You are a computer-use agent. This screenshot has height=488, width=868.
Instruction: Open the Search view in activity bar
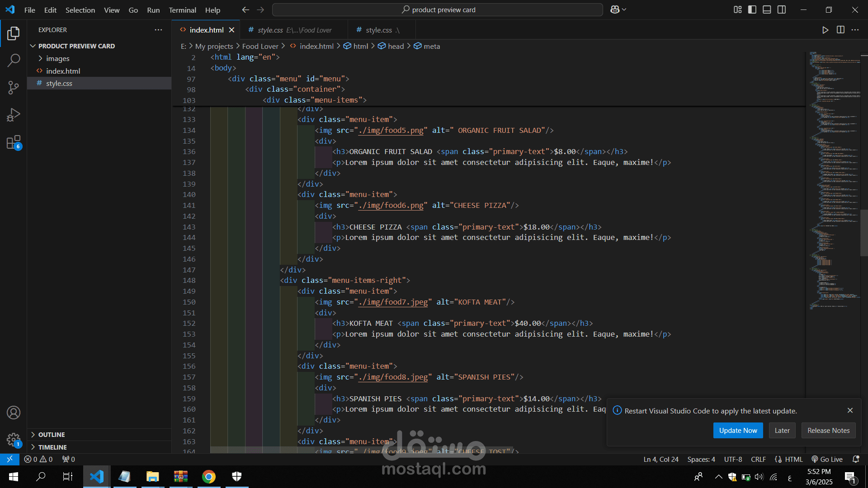pos(14,60)
